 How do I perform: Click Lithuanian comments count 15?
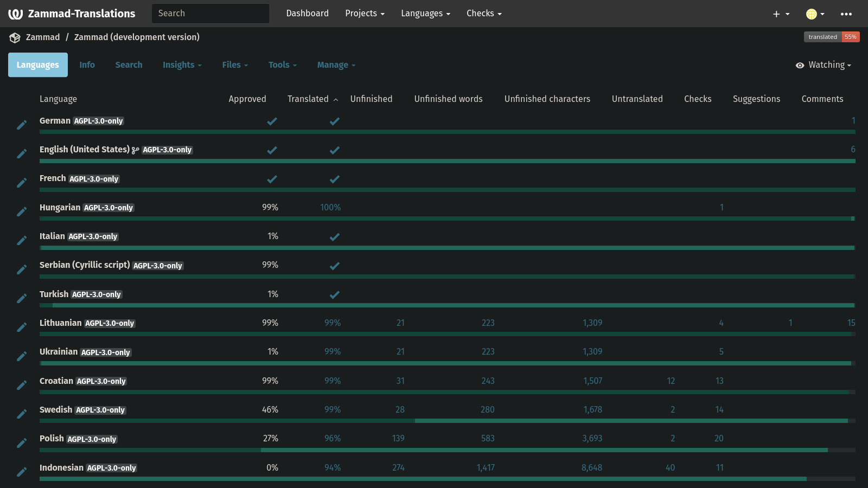[x=851, y=323]
